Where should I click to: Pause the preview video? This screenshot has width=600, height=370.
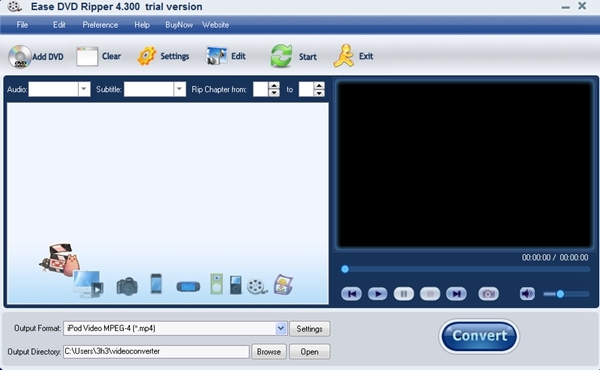(404, 294)
